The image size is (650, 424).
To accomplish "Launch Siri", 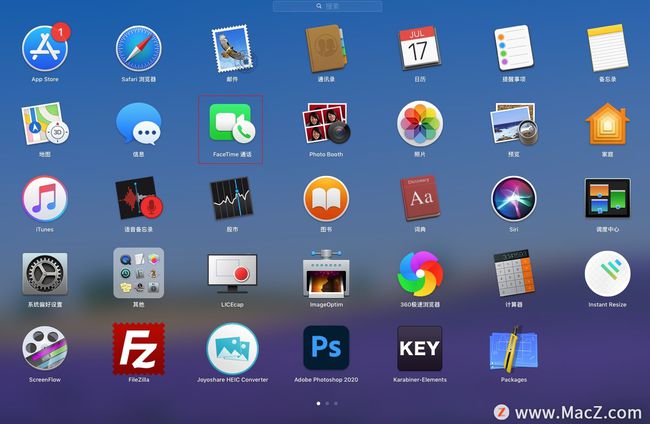I will (x=514, y=199).
